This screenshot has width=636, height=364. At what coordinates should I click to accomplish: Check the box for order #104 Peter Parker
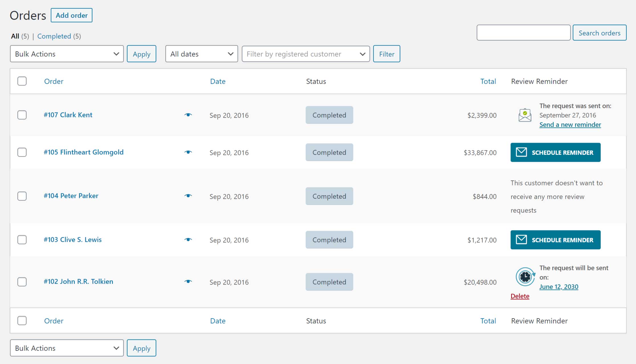[22, 196]
